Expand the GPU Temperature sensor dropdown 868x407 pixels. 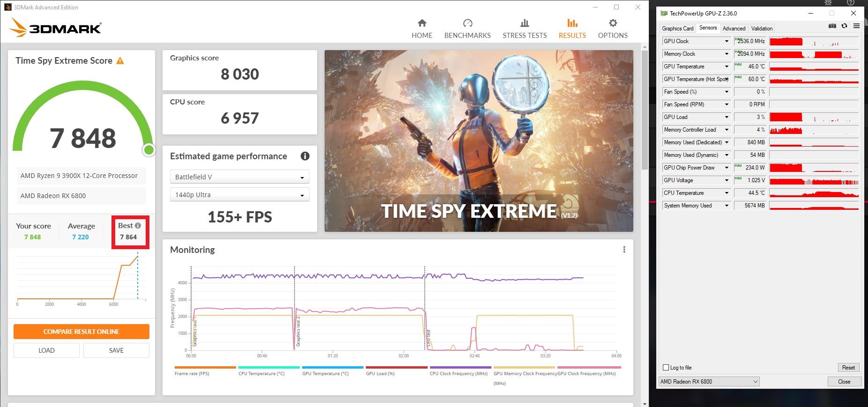pos(727,67)
